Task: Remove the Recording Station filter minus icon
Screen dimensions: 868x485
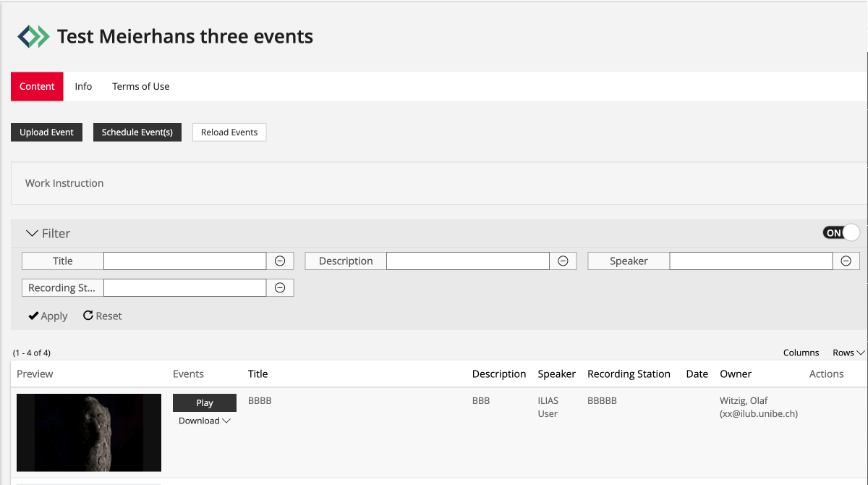Action: tap(280, 287)
